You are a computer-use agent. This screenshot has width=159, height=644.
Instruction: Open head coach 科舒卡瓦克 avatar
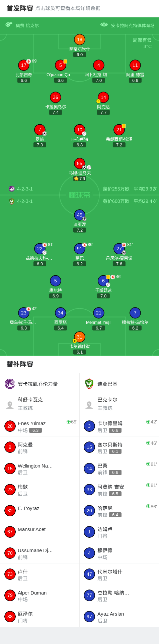[10, 405]
